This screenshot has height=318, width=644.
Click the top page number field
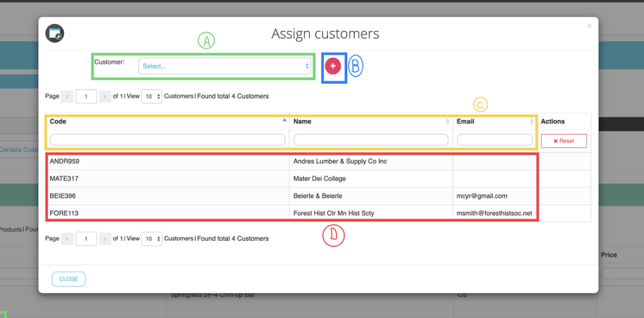86,97
